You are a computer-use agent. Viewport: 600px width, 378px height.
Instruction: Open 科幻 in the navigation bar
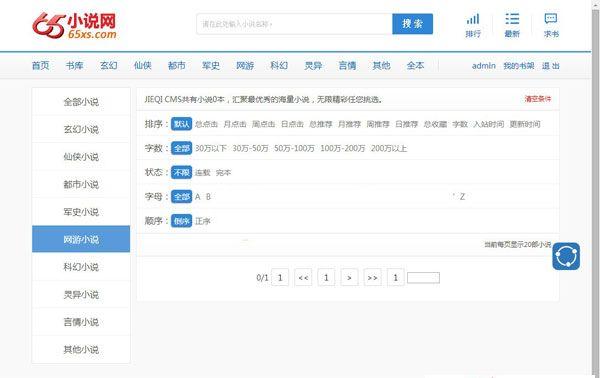tap(279, 65)
